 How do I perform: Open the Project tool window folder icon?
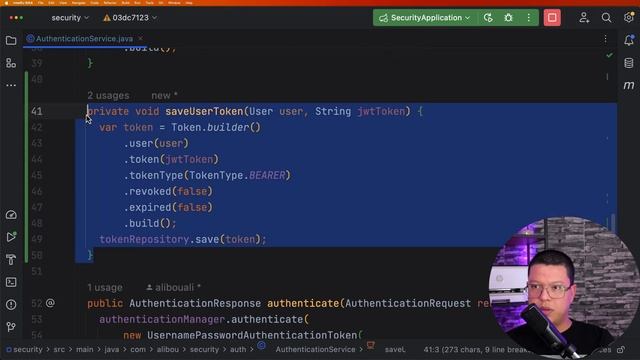11,40
